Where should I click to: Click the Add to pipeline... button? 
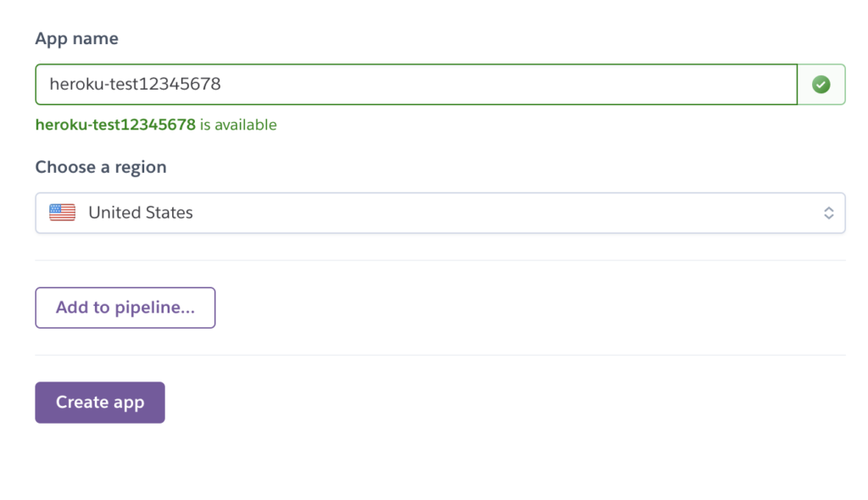point(125,308)
